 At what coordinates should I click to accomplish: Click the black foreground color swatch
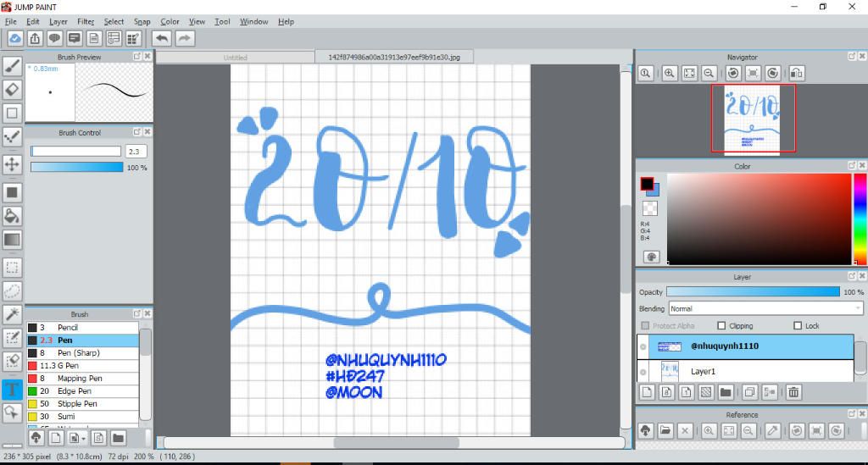pos(647,184)
